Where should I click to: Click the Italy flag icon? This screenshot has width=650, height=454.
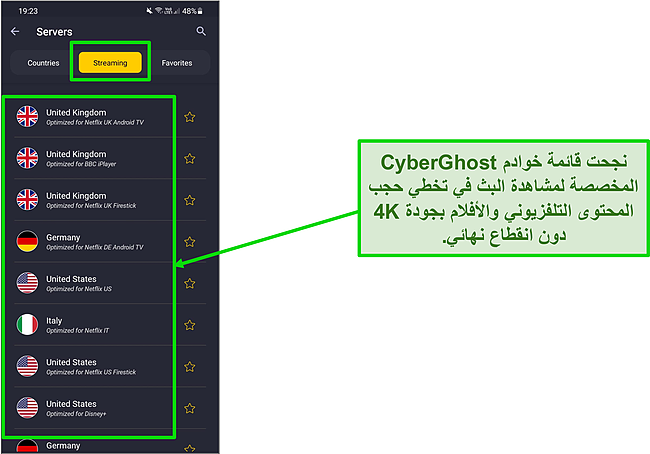pyautogui.click(x=27, y=324)
